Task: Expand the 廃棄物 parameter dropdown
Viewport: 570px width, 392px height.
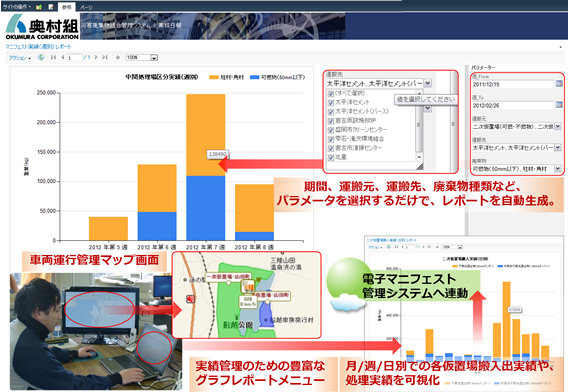Action: click(x=557, y=169)
